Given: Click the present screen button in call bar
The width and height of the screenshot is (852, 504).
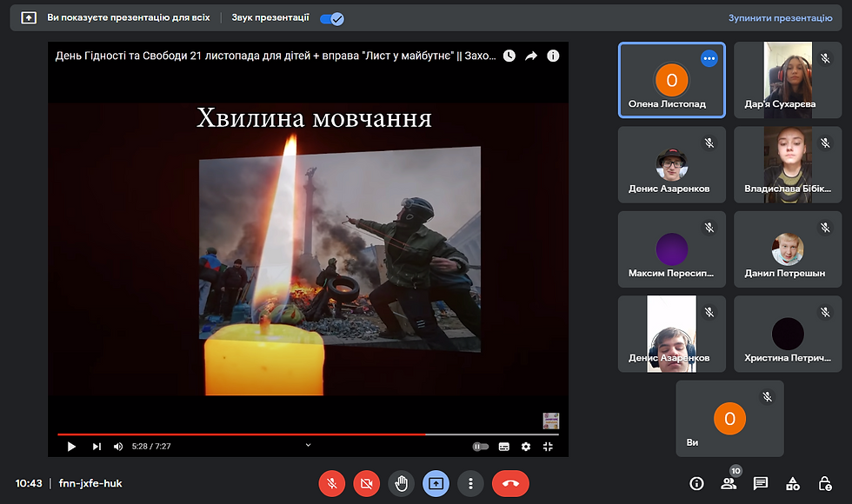Looking at the screenshot, I should 436,483.
